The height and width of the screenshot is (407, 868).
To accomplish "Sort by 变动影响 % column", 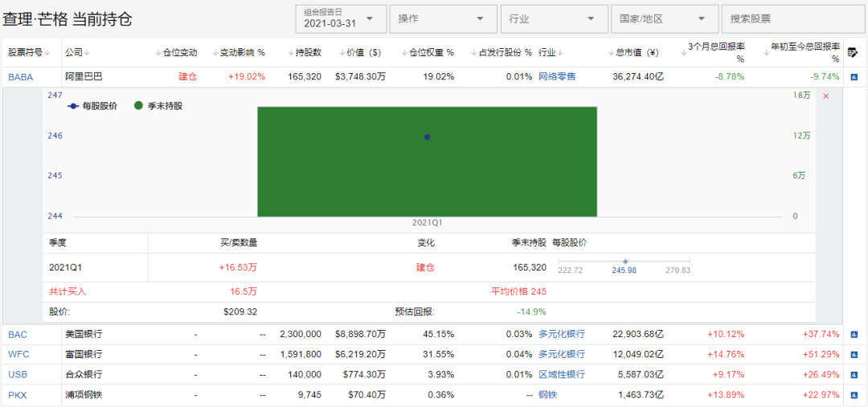I will pyautogui.click(x=239, y=52).
